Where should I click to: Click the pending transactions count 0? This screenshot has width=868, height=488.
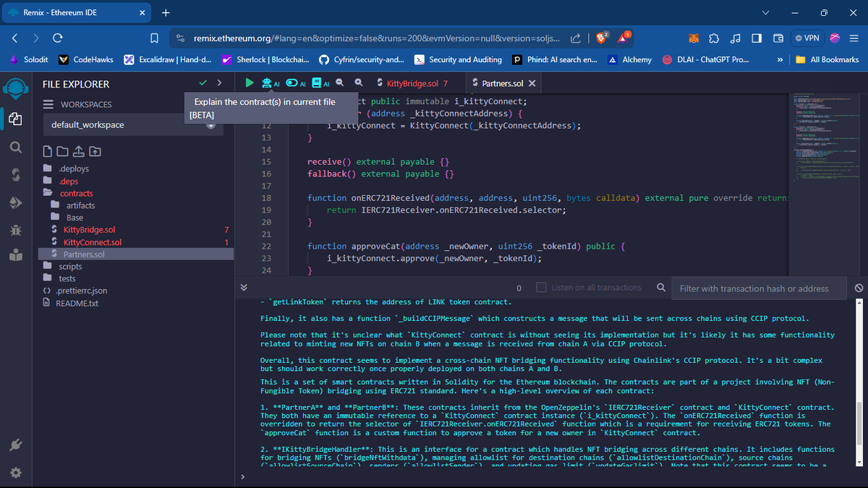[519, 288]
